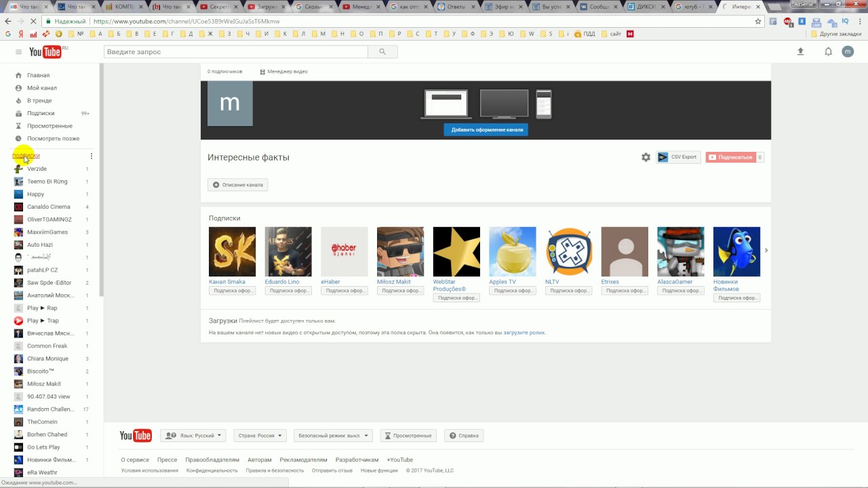This screenshot has height=488, width=868.
Task: Open the Канал Smaka channel thumbnail
Action: (232, 251)
